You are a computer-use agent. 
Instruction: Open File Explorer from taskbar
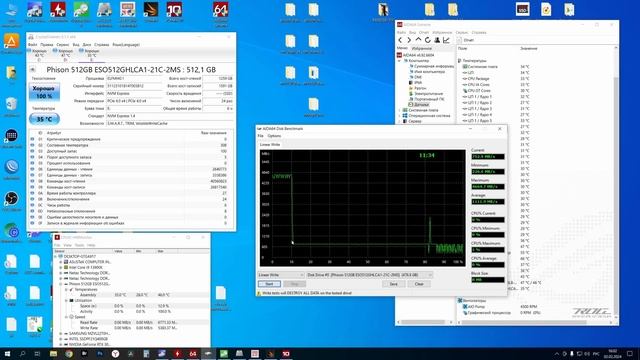click(x=53, y=353)
